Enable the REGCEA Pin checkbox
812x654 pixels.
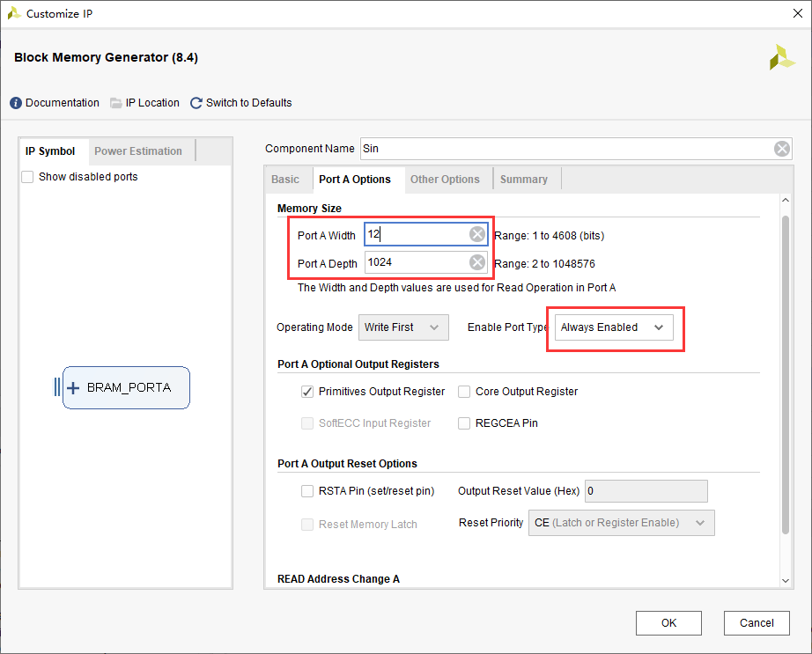(464, 423)
